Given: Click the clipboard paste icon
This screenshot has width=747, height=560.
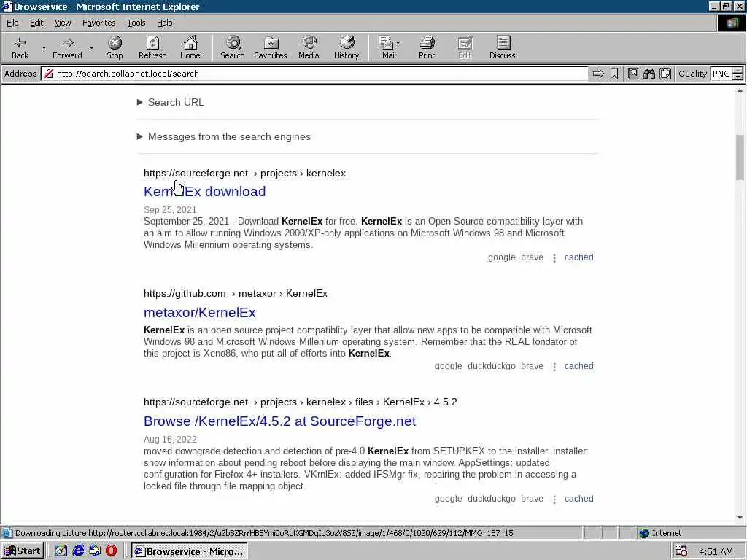Looking at the screenshot, I should pos(665,74).
